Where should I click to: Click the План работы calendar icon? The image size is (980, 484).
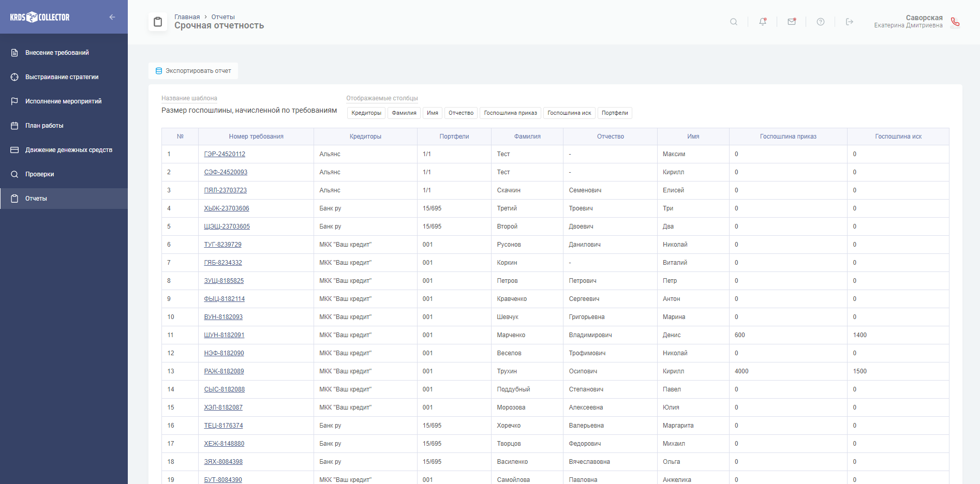coord(14,126)
